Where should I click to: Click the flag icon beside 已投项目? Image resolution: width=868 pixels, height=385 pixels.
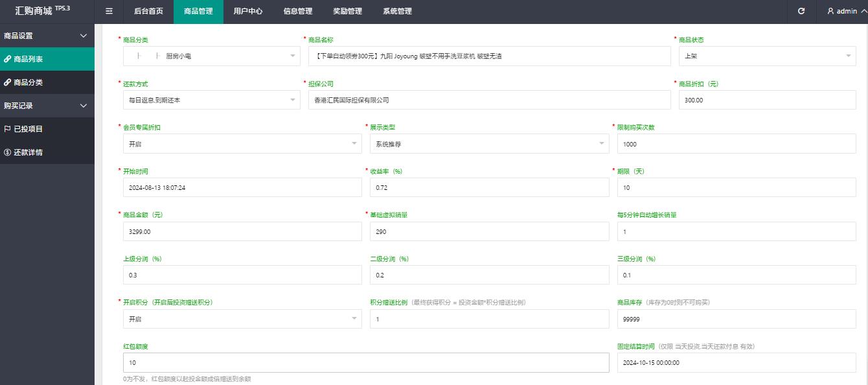8,129
